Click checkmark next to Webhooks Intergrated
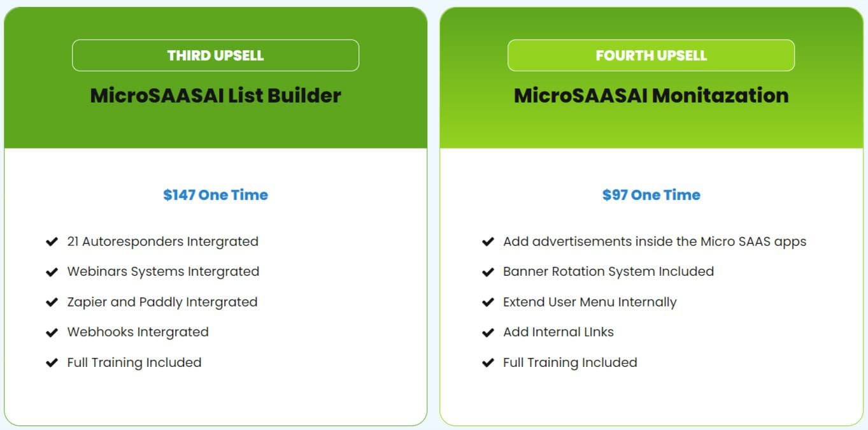 [52, 333]
